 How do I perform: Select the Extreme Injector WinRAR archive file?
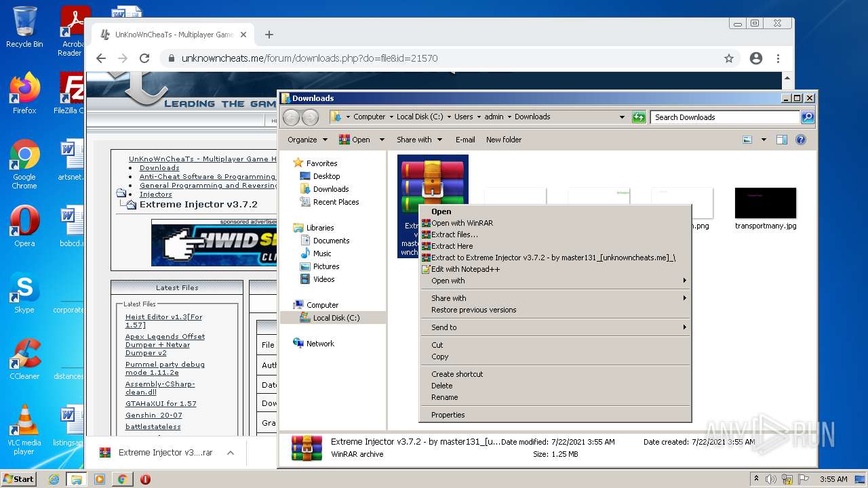point(433,206)
